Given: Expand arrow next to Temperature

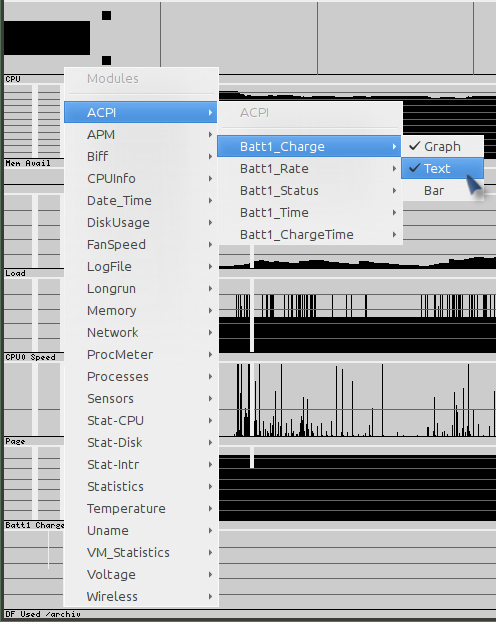Looking at the screenshot, I should pos(210,509).
